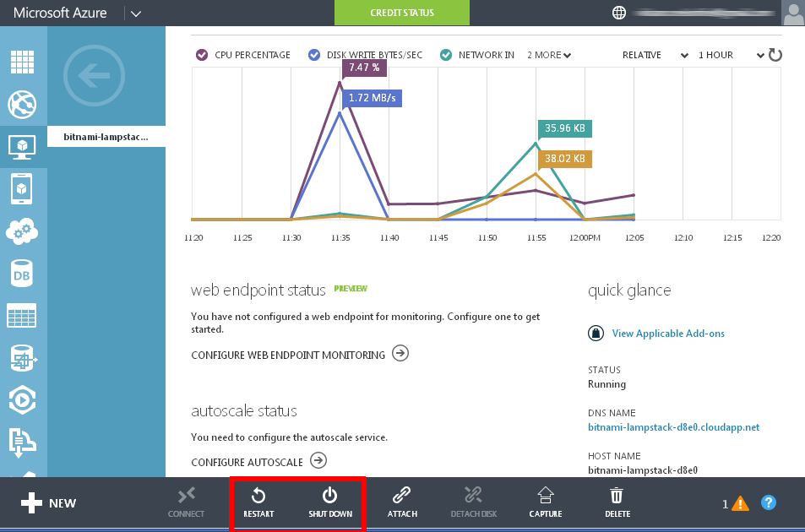Open View Applicable Add-ons link

click(668, 334)
